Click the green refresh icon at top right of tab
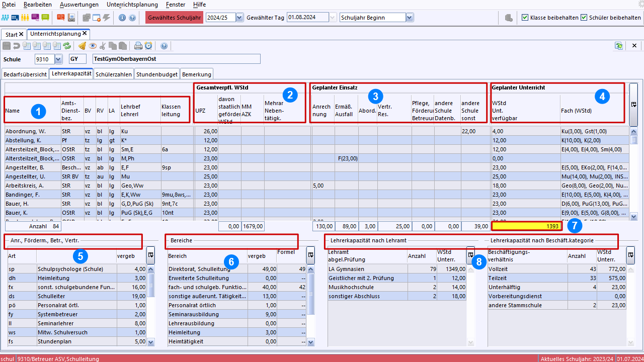 [619, 46]
